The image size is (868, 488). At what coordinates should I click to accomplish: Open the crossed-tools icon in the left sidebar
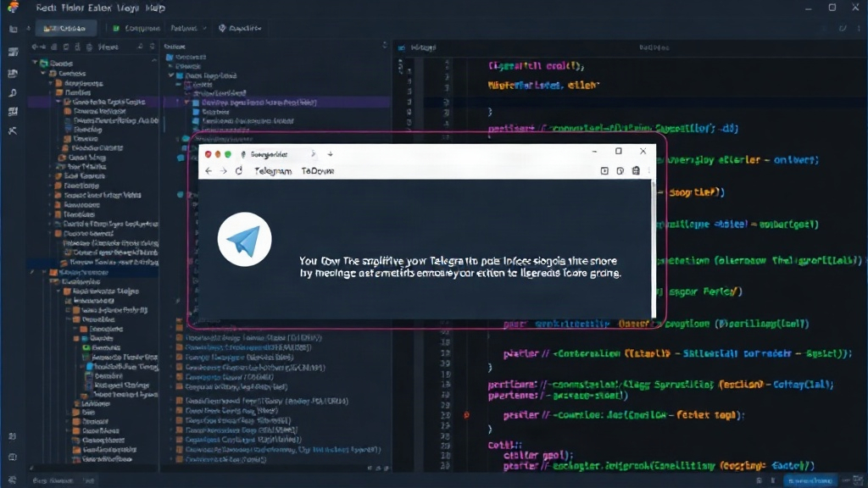[13, 130]
